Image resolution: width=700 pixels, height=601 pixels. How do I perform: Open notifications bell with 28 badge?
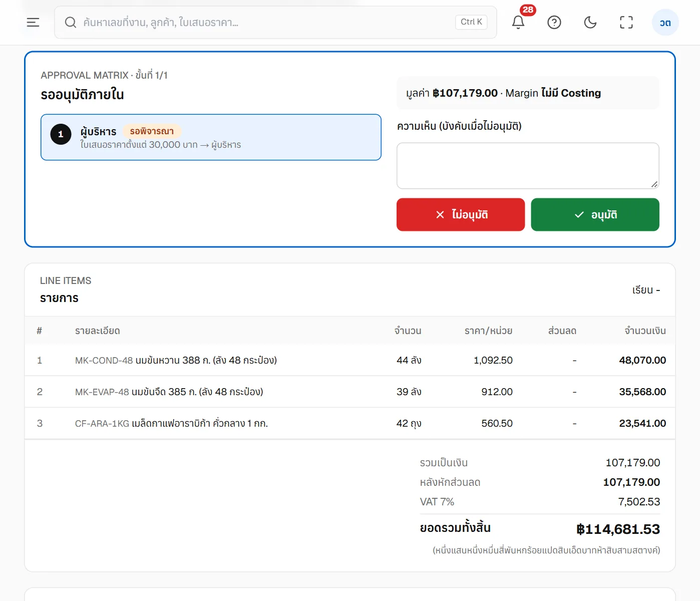tap(518, 22)
